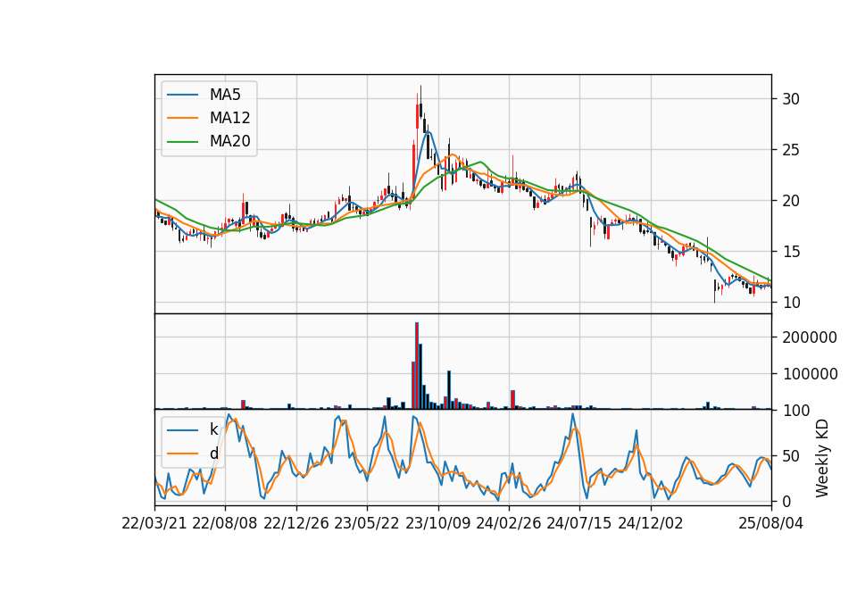Click the price axis value 10

point(791,303)
